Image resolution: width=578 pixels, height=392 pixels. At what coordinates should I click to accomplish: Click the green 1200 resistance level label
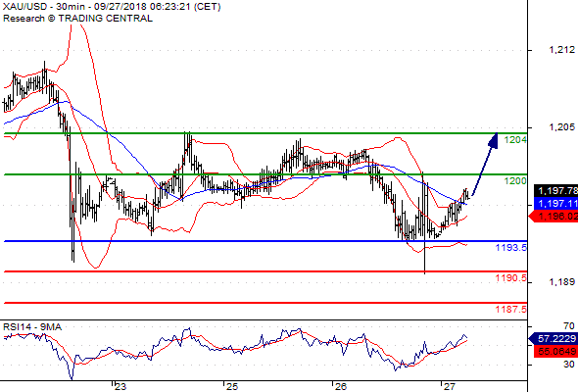515,180
